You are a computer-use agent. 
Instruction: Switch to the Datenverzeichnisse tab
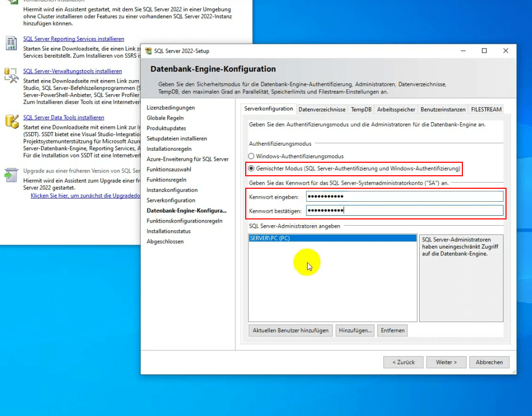click(322, 109)
